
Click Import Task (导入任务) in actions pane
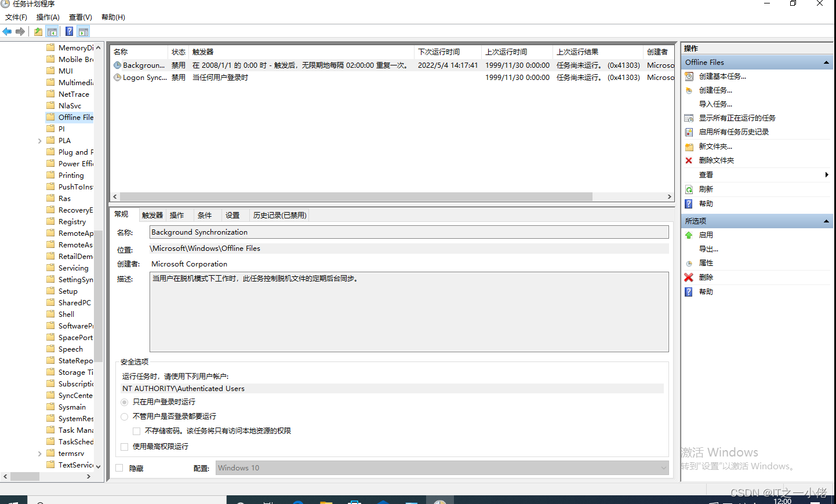click(715, 104)
